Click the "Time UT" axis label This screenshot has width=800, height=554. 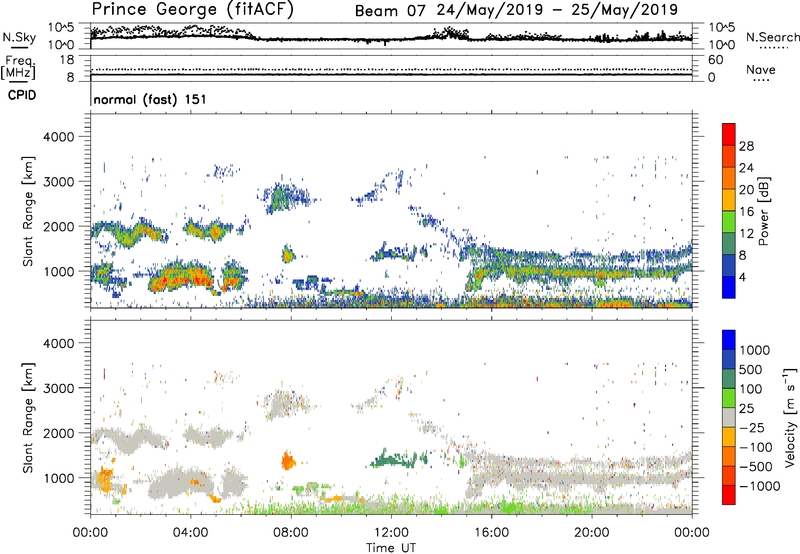tap(391, 548)
